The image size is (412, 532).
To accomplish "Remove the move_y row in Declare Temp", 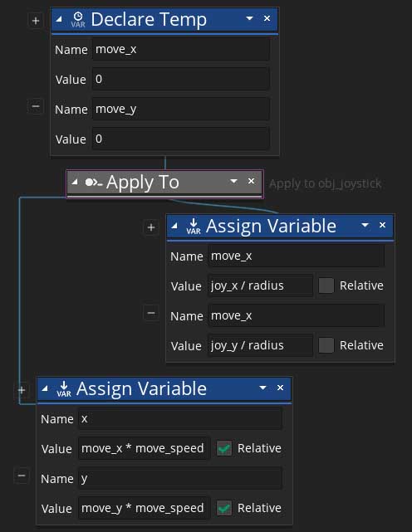I will (x=36, y=106).
